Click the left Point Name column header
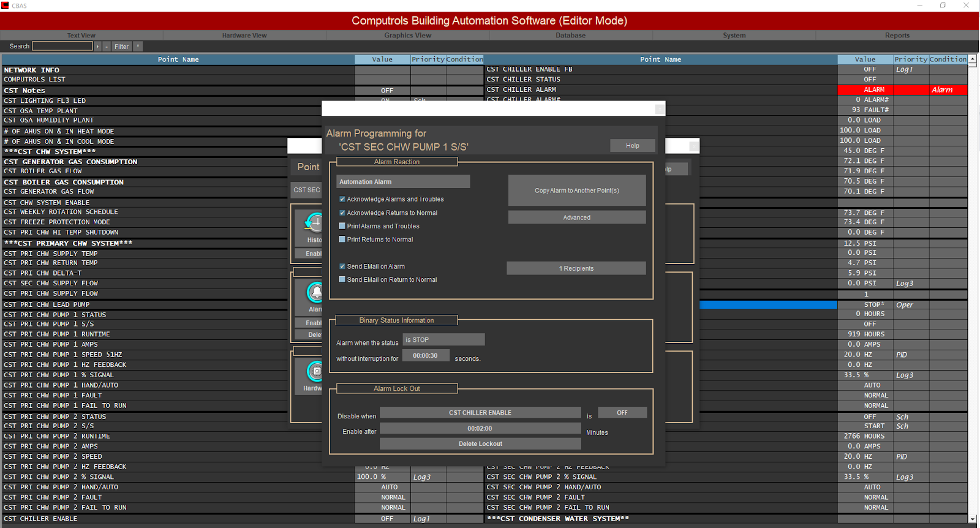The width and height of the screenshot is (980, 528). tap(178, 59)
